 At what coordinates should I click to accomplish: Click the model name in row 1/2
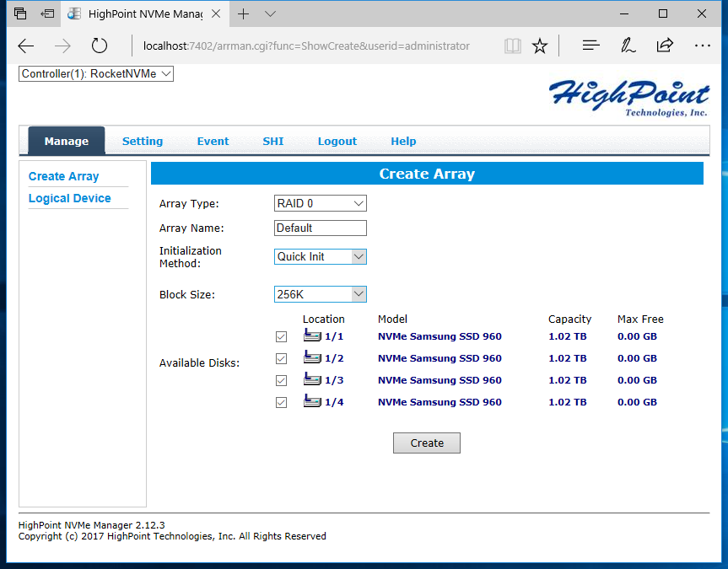point(439,358)
